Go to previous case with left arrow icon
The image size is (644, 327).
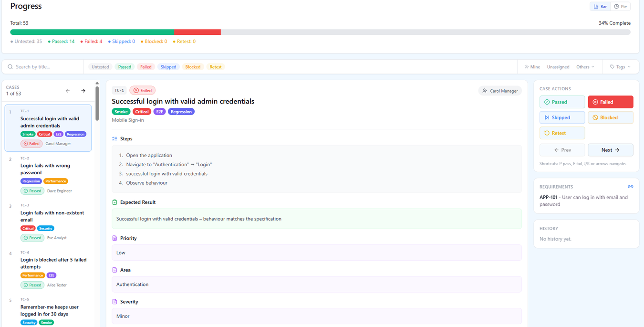point(68,91)
